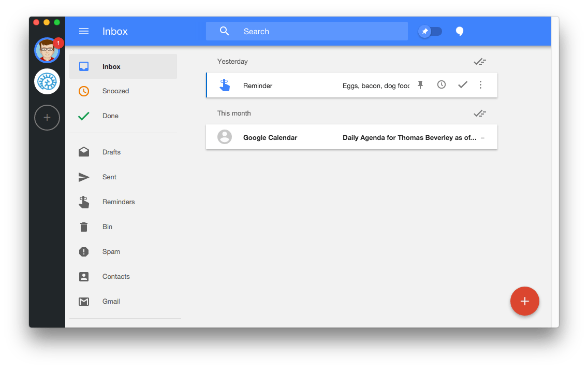Compose with the red plus button

(525, 301)
